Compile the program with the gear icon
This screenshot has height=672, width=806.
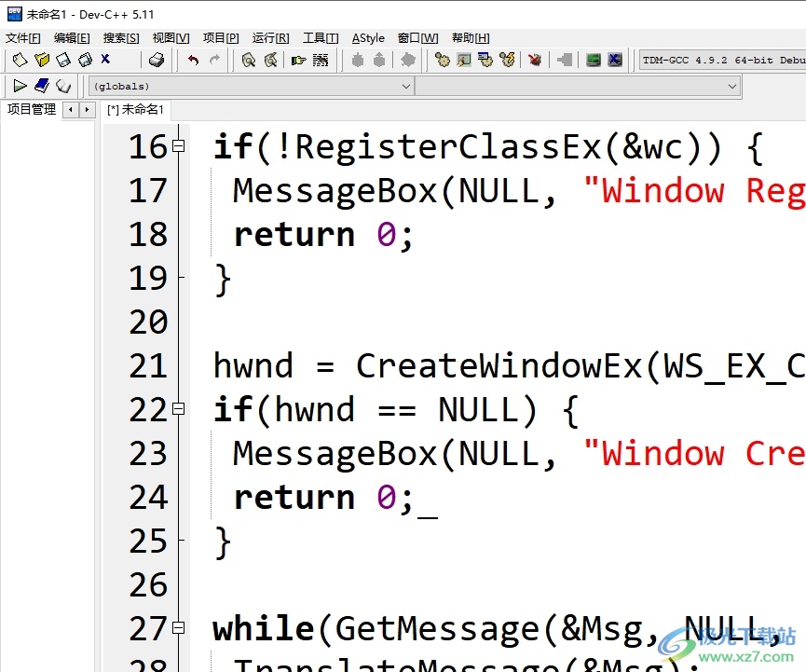[x=442, y=61]
